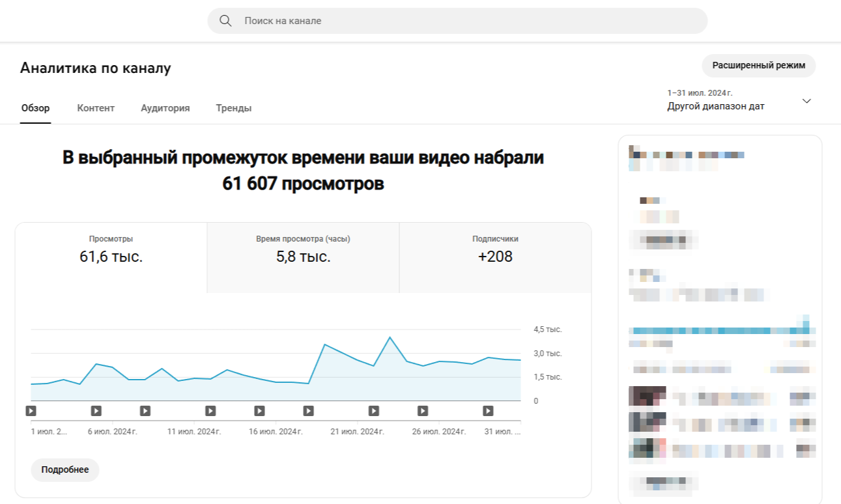Screen dimensions: 841x504
Task: Click the highest peak on the views chart line
Action: [x=390, y=337]
